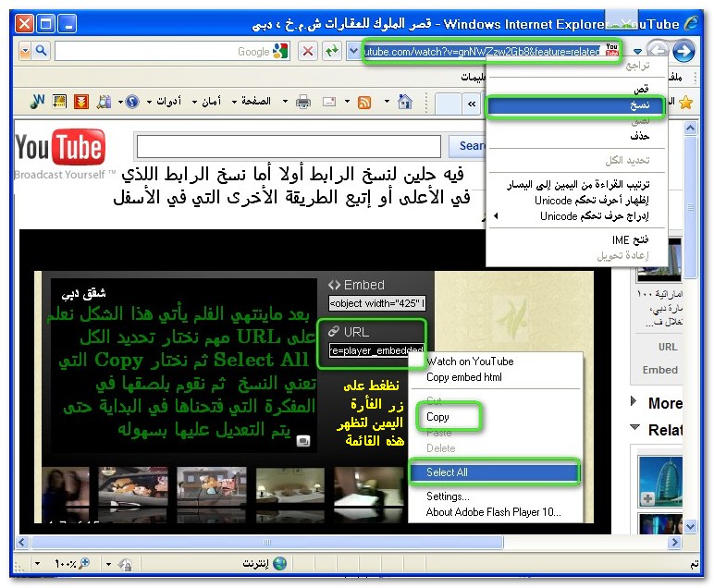714x588 pixels.
Task: Click the Back arrow navigation button
Action: 658,50
